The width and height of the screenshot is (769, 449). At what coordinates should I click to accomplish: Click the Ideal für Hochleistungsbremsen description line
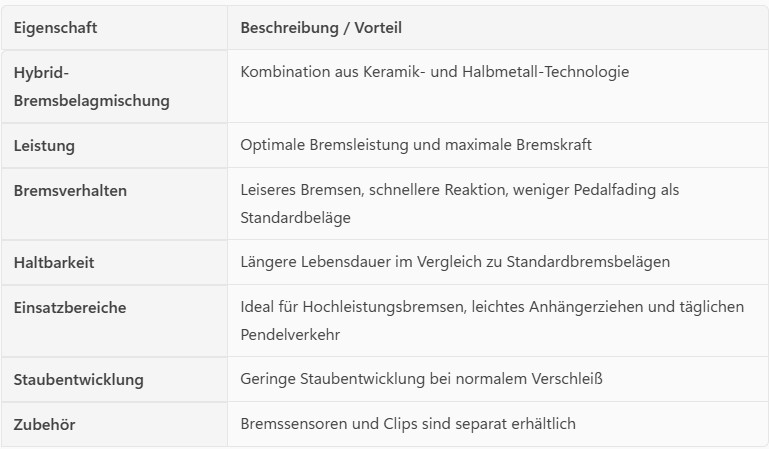492,307
